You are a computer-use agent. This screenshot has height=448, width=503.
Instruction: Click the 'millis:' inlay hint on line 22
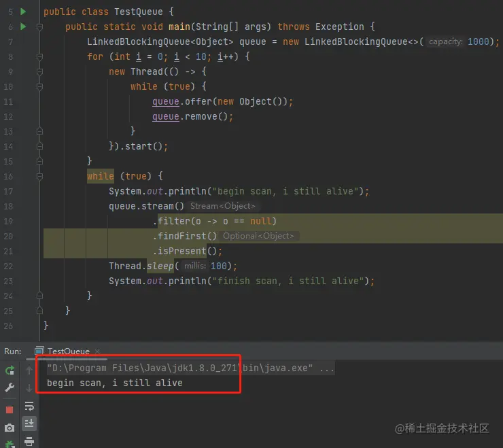point(194,266)
